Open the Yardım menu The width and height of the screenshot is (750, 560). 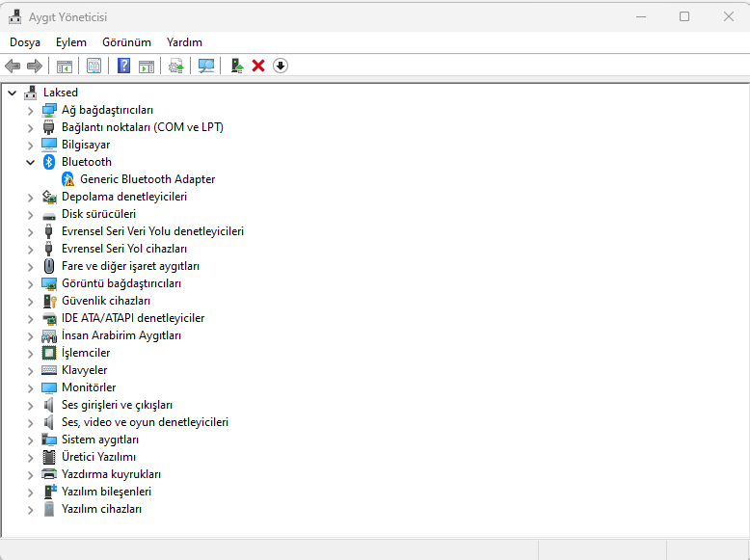184,42
